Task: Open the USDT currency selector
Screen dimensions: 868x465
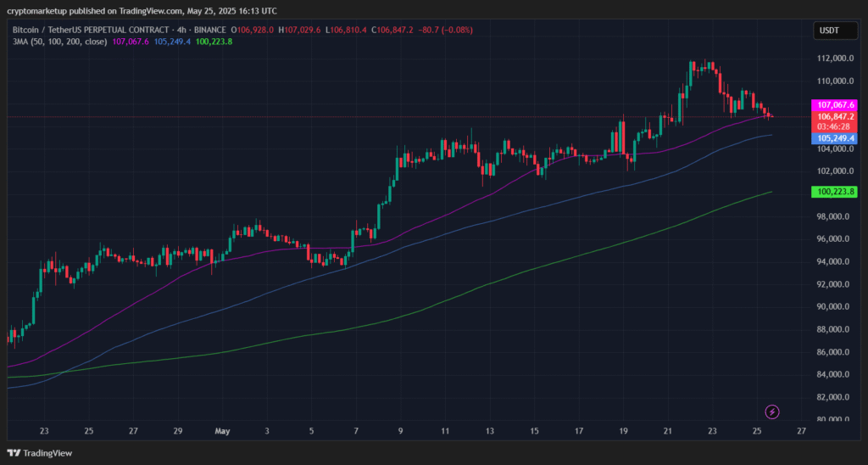Action: tap(835, 31)
